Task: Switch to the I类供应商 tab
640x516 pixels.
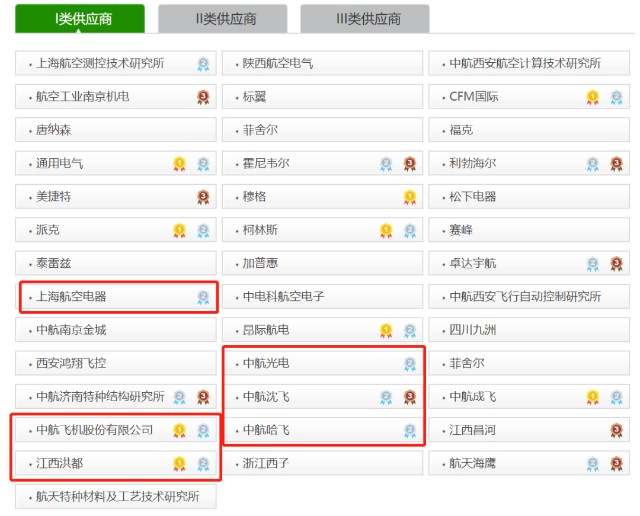Action: point(80,18)
